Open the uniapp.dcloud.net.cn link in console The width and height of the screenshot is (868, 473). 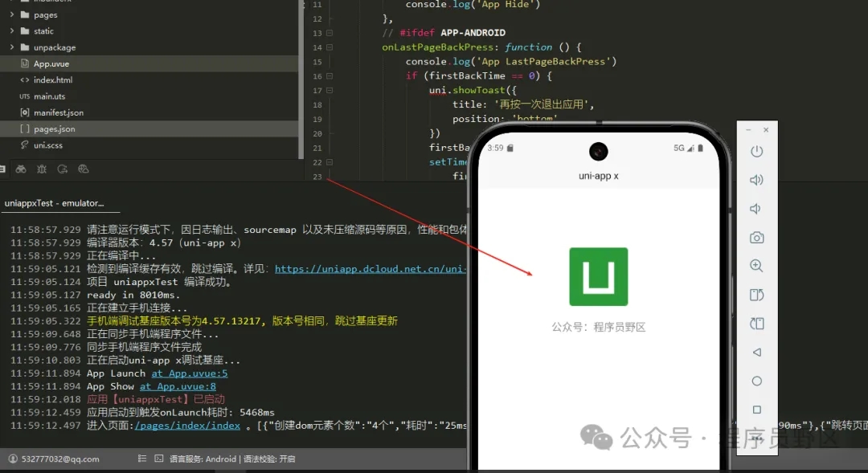371,269
